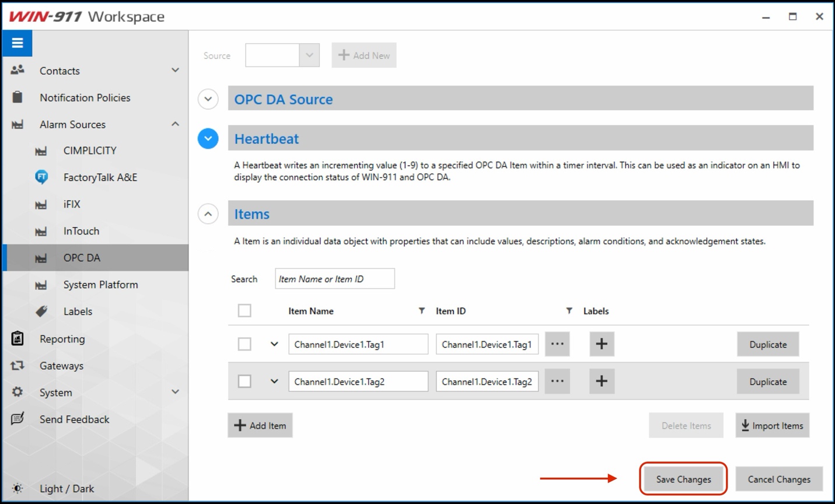Viewport: 835px width, 504px height.
Task: Add label to Channel1.Device1.Tag2 plus button
Action: [602, 381]
